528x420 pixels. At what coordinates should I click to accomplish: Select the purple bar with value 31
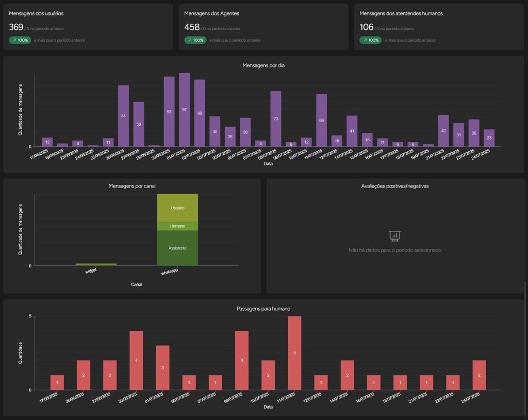click(458, 135)
